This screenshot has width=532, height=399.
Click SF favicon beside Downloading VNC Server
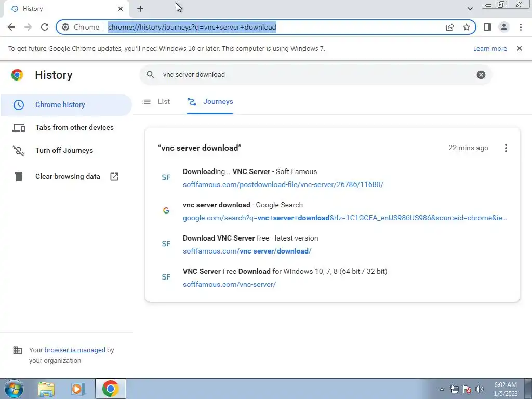[x=166, y=177]
